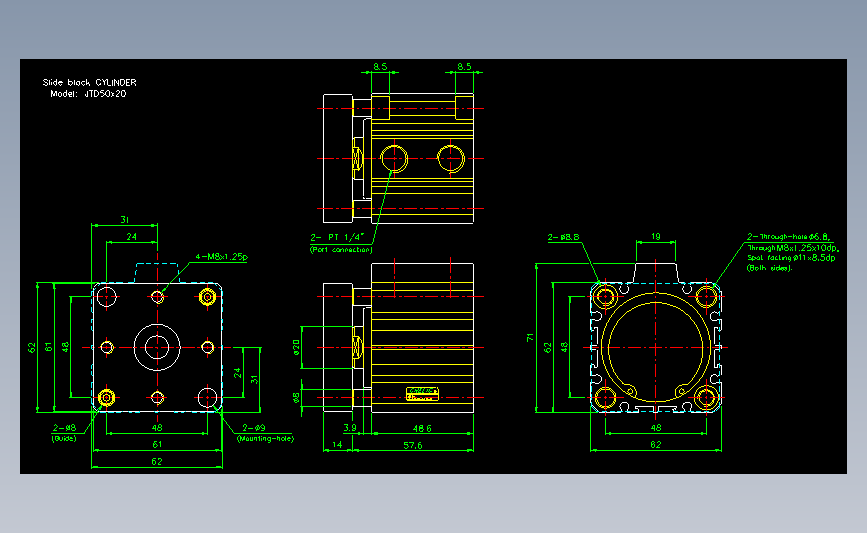This screenshot has width=867, height=533.
Task: Click the '57.6' overall length dimension
Action: point(413,445)
